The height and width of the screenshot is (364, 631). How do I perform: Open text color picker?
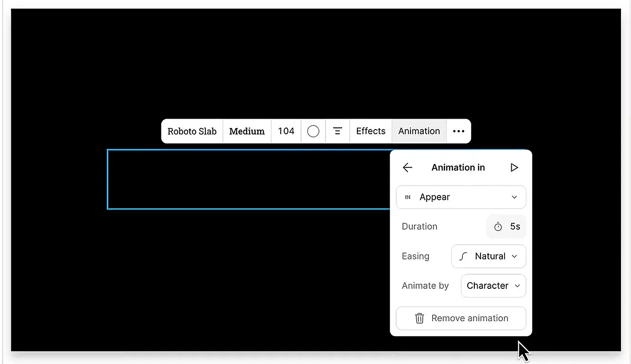click(313, 131)
